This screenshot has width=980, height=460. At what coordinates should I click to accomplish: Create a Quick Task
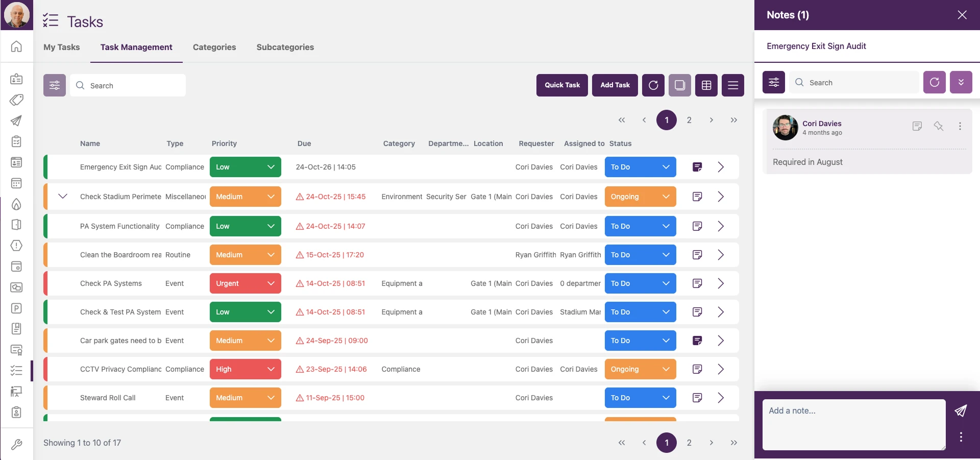pyautogui.click(x=562, y=85)
